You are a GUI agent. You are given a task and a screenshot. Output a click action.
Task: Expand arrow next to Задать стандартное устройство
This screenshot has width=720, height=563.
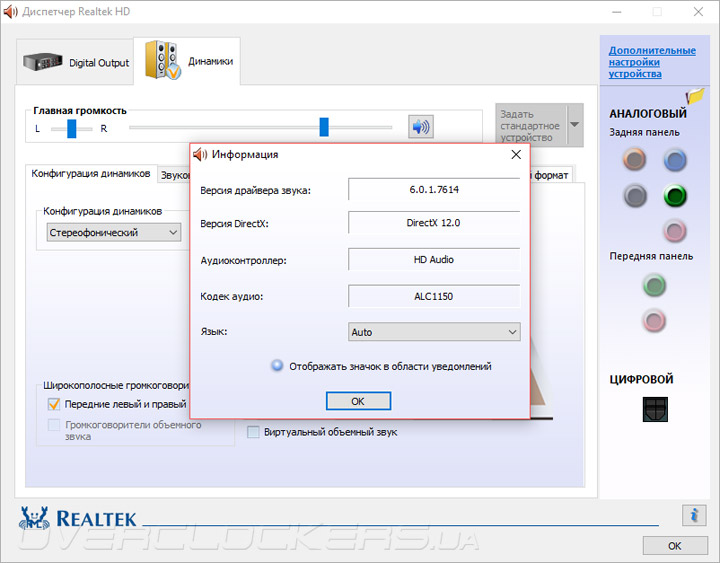[574, 125]
